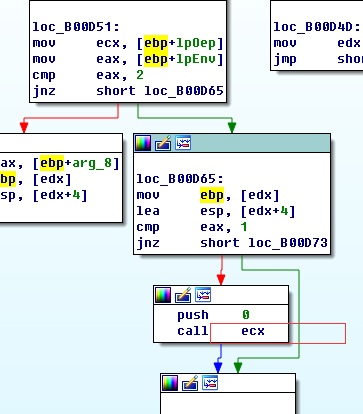Select the push 0 instruction line
This screenshot has height=414, width=363.
click(x=213, y=315)
